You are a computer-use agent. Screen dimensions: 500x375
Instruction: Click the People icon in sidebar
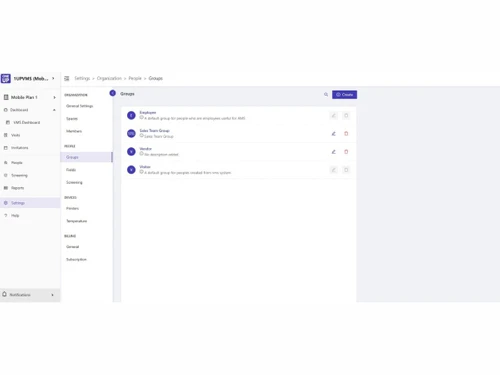coord(5,163)
